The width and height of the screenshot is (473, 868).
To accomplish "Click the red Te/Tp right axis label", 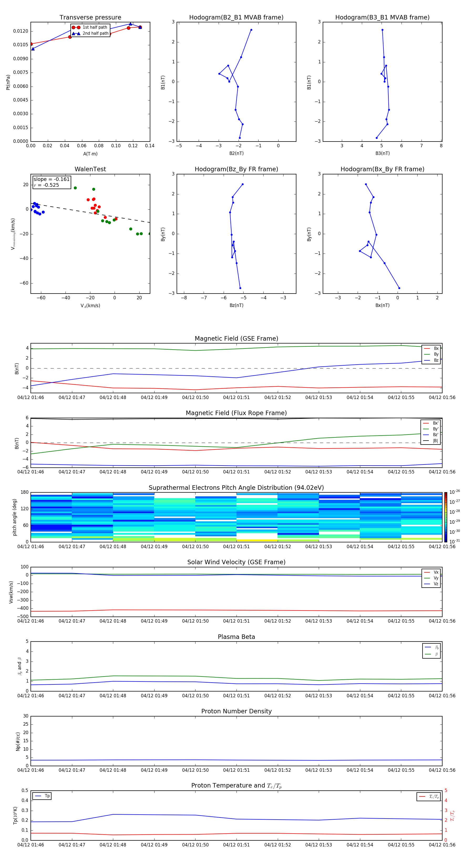I will pyautogui.click(x=452, y=816).
